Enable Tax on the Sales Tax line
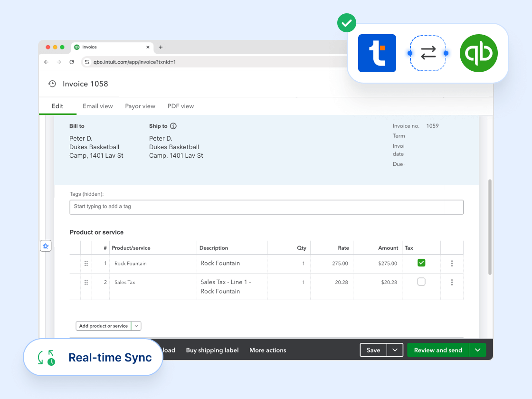Screen dimensions: 532x399 tap(421, 281)
